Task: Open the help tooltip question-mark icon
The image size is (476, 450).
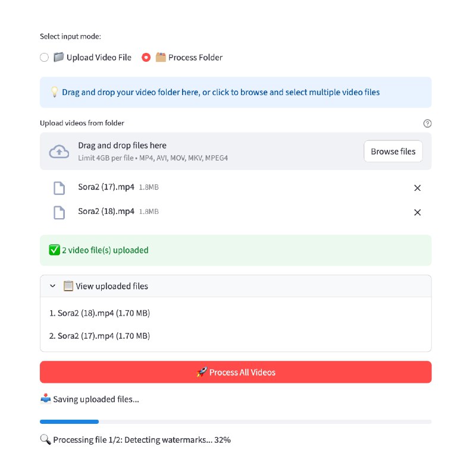Action: click(427, 123)
